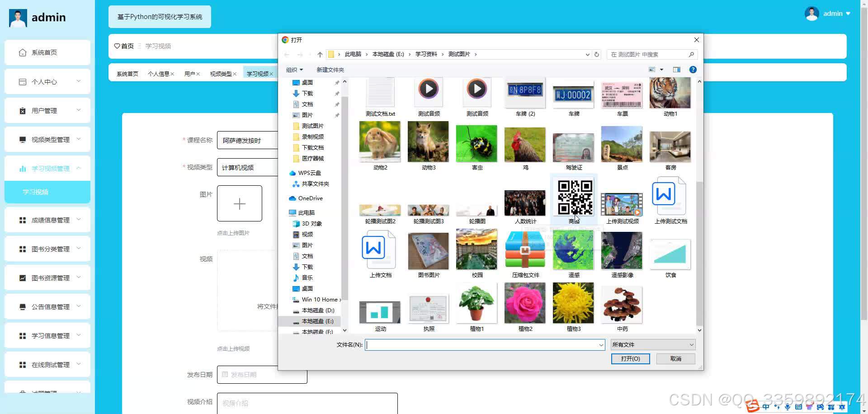Expand the 文件名 history dropdown arrow
868x414 pixels.
point(601,345)
